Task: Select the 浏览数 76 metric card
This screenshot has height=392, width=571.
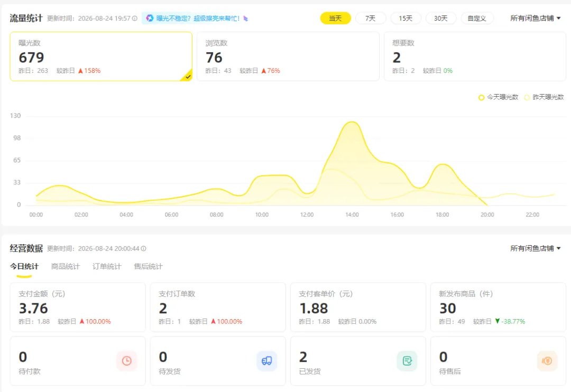Action: pos(288,57)
